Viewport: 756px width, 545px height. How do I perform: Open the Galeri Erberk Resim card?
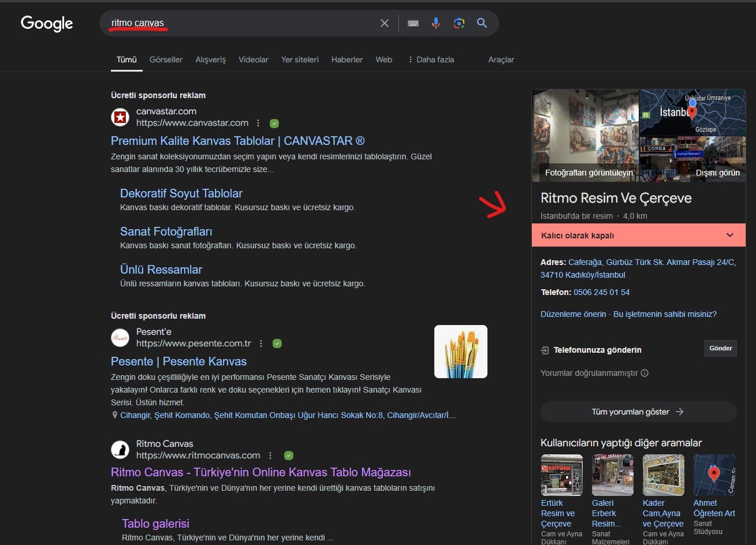click(612, 499)
